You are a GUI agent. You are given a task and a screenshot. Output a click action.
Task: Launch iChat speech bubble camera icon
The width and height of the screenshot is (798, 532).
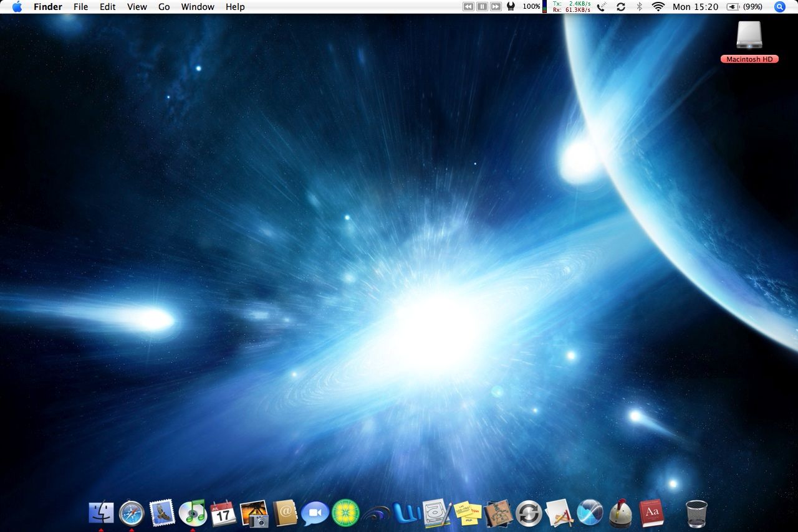coord(315,514)
